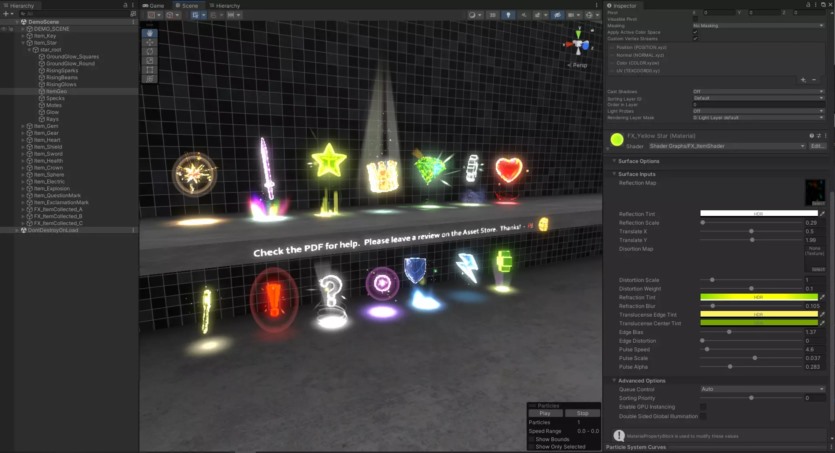Remove a custom vertex stream (−)
The image size is (835, 453).
point(814,80)
